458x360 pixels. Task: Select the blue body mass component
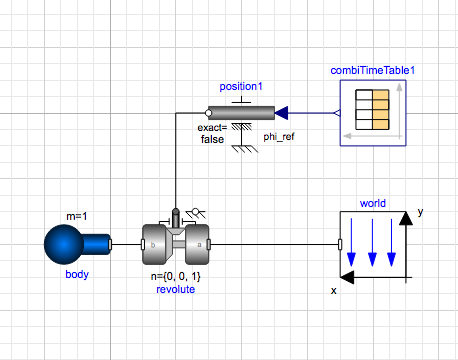click(x=77, y=244)
